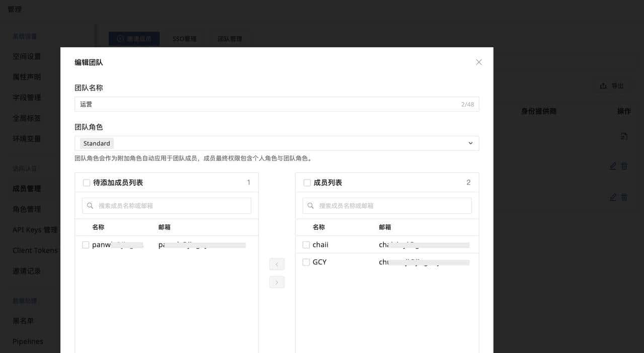The image size is (644, 353).
Task: Click the copy icon in the 操作 column
Action: click(x=624, y=136)
